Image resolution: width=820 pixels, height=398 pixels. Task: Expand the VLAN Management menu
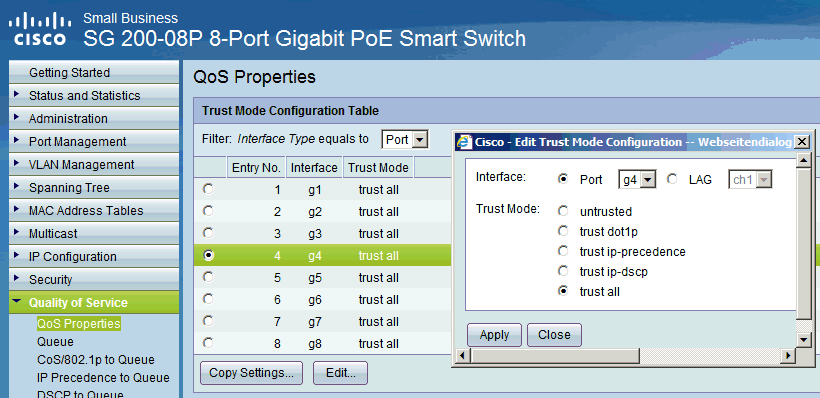(x=94, y=165)
